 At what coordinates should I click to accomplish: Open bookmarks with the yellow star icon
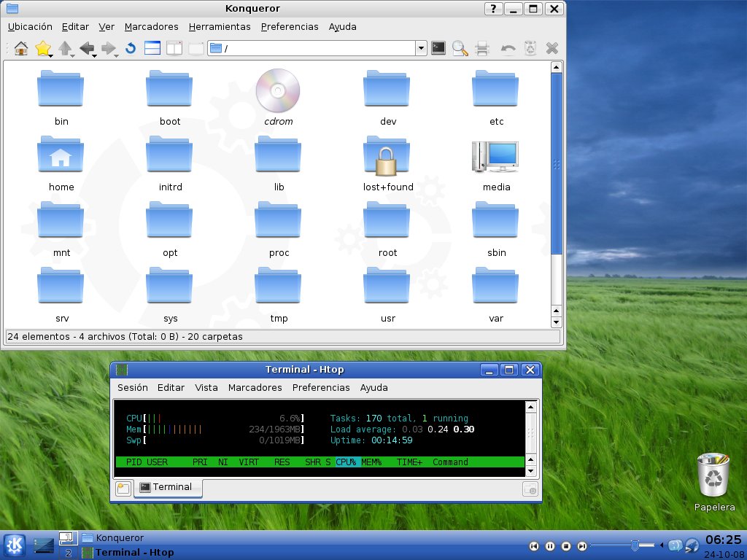pos(42,48)
